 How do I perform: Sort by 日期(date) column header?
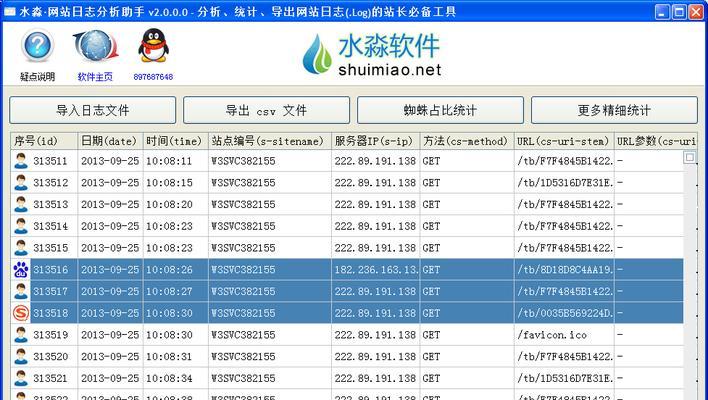[x=110, y=141]
